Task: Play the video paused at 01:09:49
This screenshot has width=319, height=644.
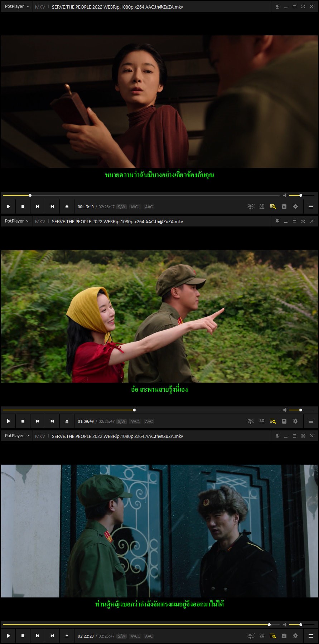Action: click(9, 421)
